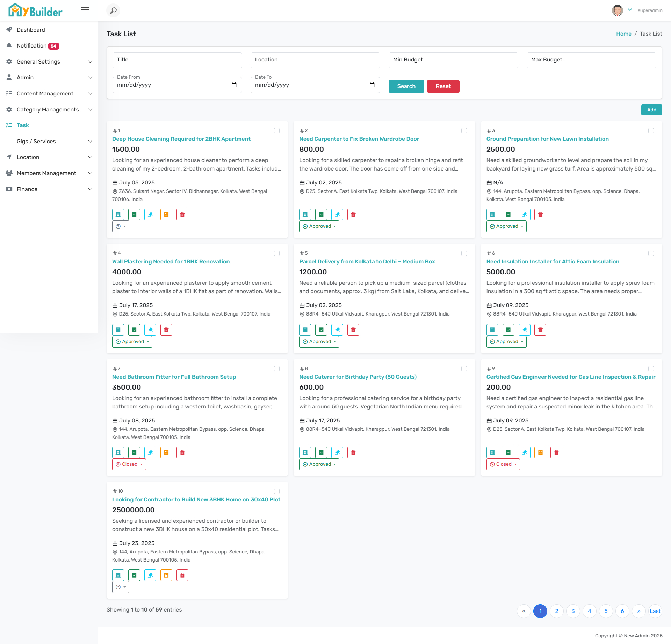This screenshot has height=644, width=671.
Task: Click the Add button
Action: pyautogui.click(x=651, y=110)
